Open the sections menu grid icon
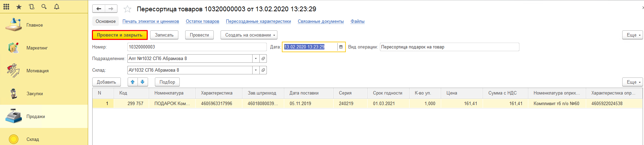This screenshot has width=644, height=145. (x=6, y=7)
